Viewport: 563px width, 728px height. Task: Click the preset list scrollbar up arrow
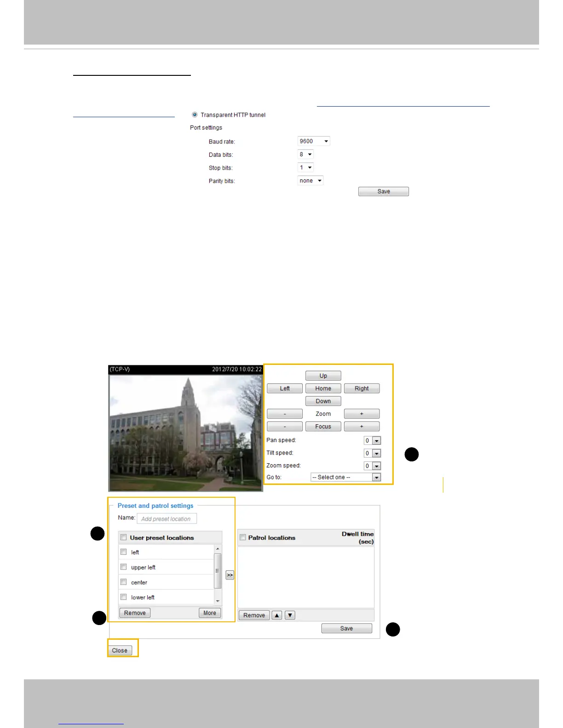(218, 549)
